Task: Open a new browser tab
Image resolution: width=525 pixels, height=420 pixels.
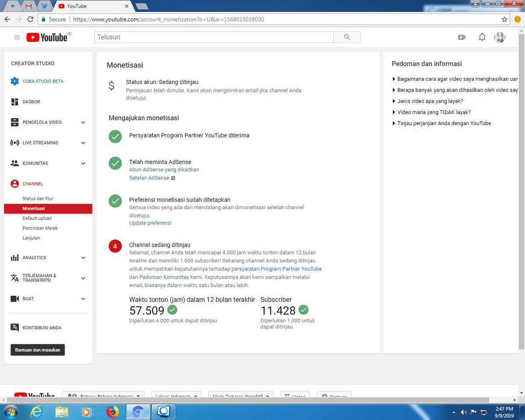Action: tap(142, 6)
